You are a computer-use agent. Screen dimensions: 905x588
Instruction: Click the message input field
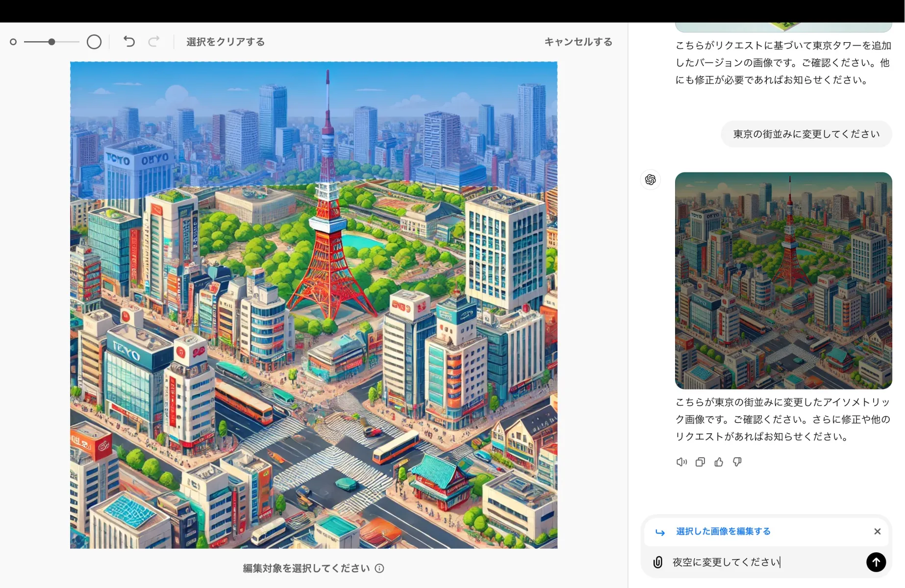735,562
